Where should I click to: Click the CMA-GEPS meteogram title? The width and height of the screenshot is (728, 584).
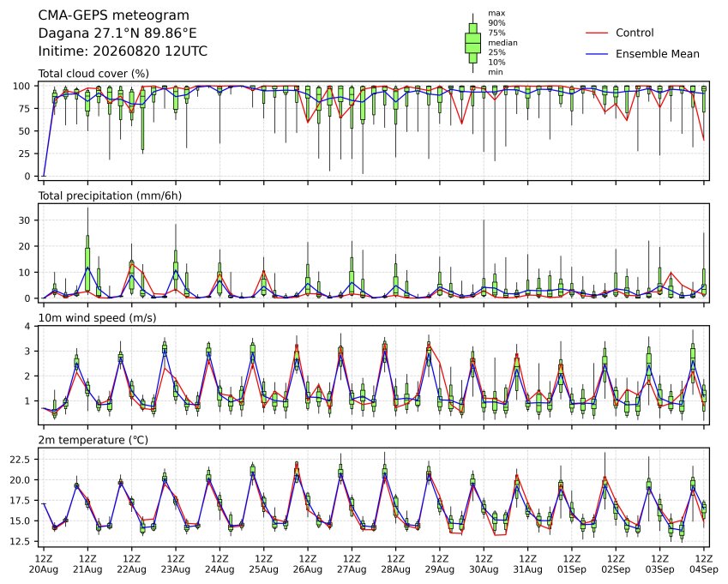tap(114, 15)
